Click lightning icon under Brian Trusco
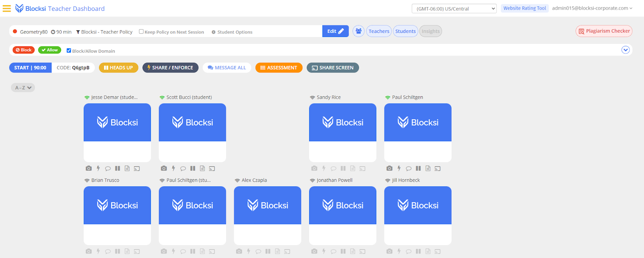Viewport: 644px width, 258px height. click(98, 251)
